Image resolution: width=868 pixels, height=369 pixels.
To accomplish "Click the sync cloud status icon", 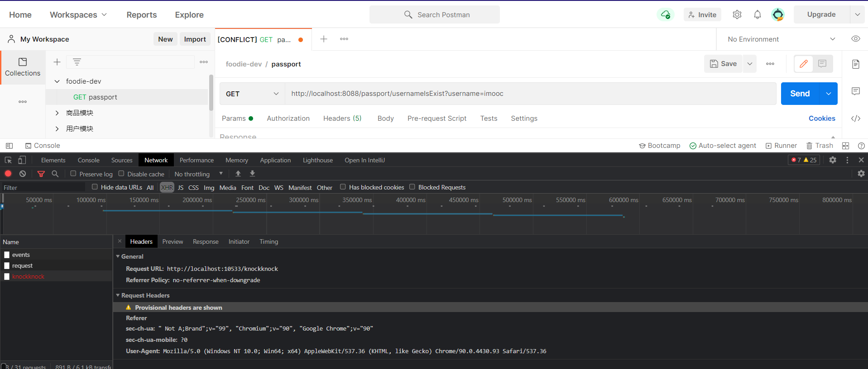I will (666, 14).
